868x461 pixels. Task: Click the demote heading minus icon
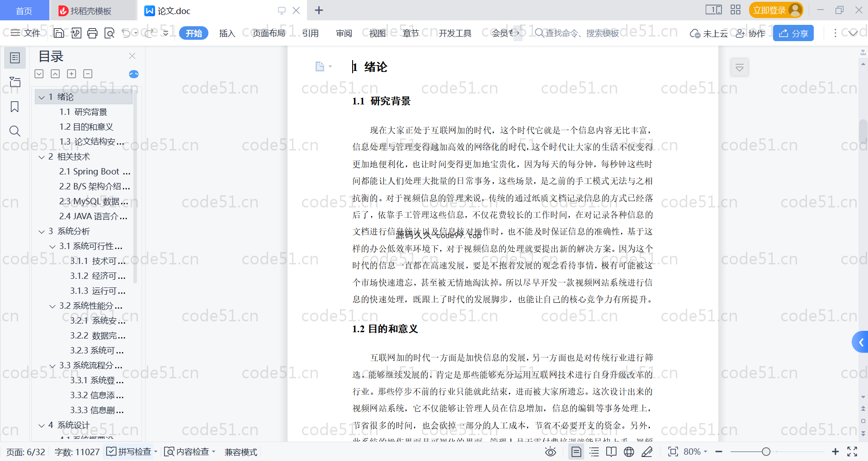88,74
